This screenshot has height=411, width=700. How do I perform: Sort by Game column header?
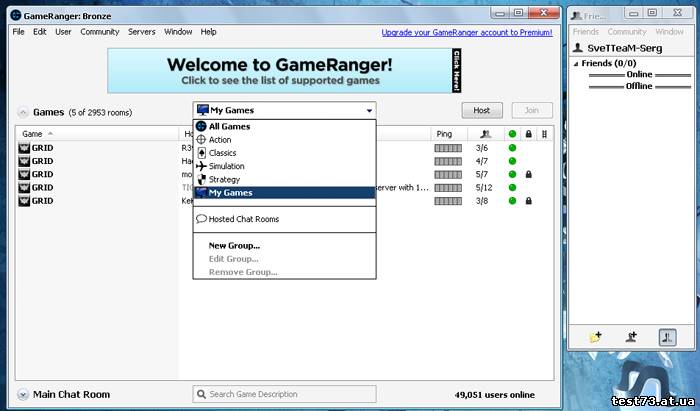97,134
